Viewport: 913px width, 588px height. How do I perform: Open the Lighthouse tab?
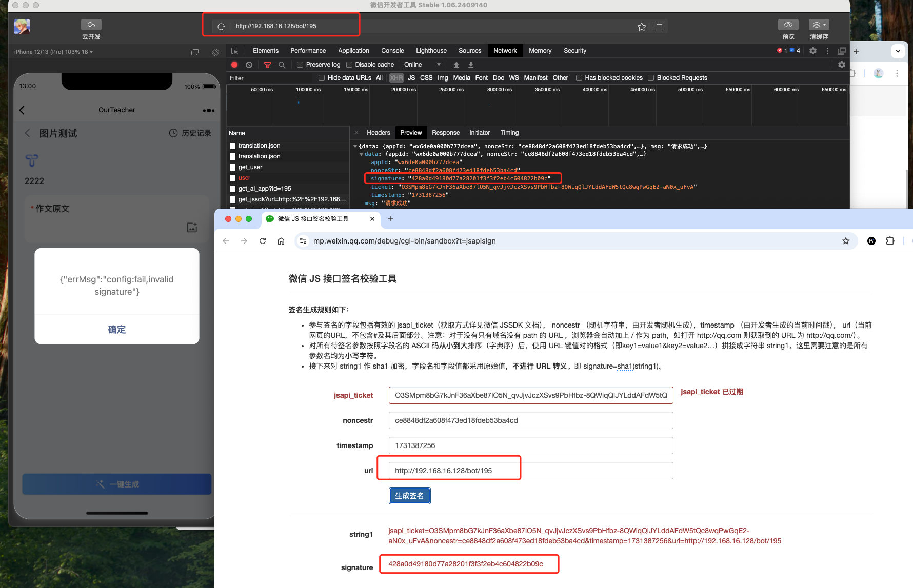[431, 51]
